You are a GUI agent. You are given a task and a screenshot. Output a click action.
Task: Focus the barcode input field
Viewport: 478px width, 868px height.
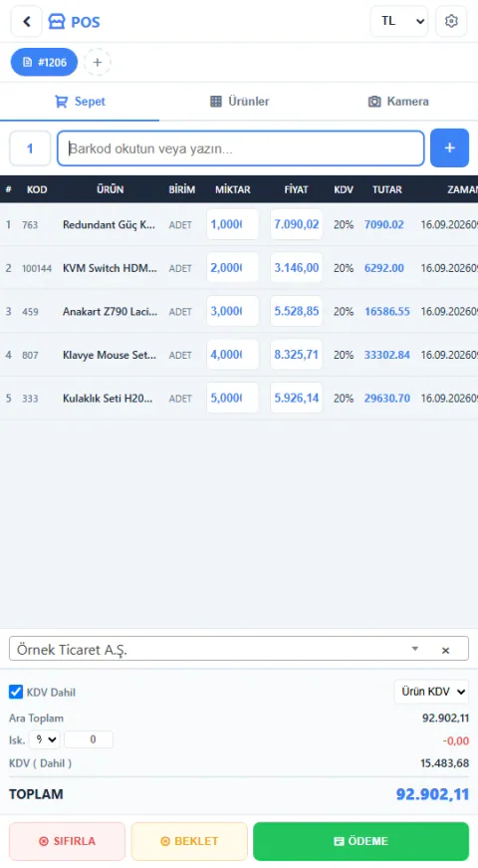click(x=241, y=148)
